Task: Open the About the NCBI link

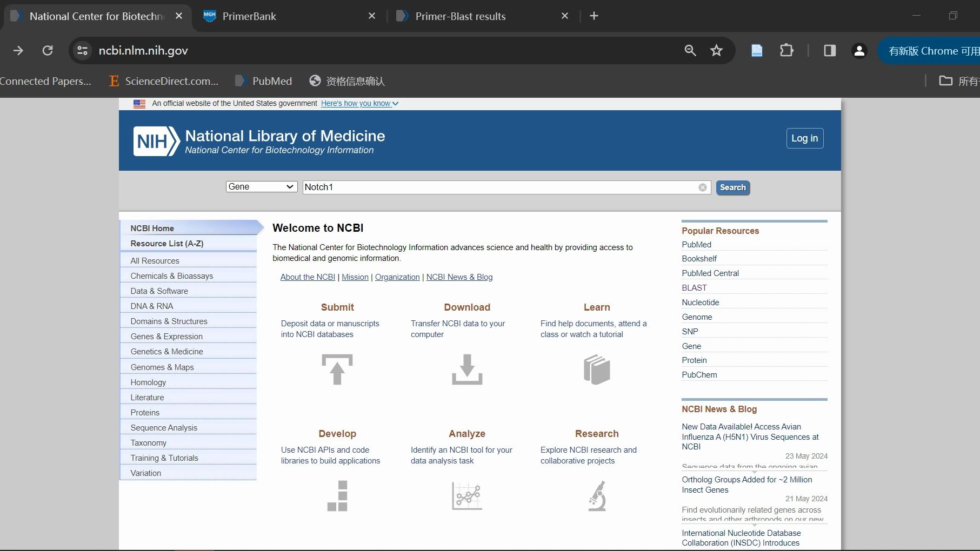Action: (308, 277)
